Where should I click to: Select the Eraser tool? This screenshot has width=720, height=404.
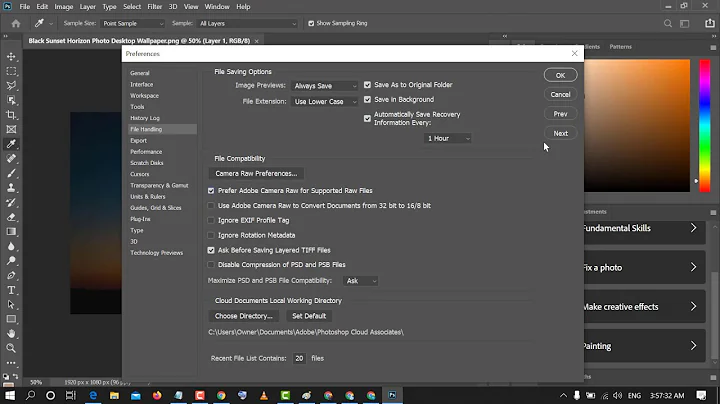click(11, 217)
